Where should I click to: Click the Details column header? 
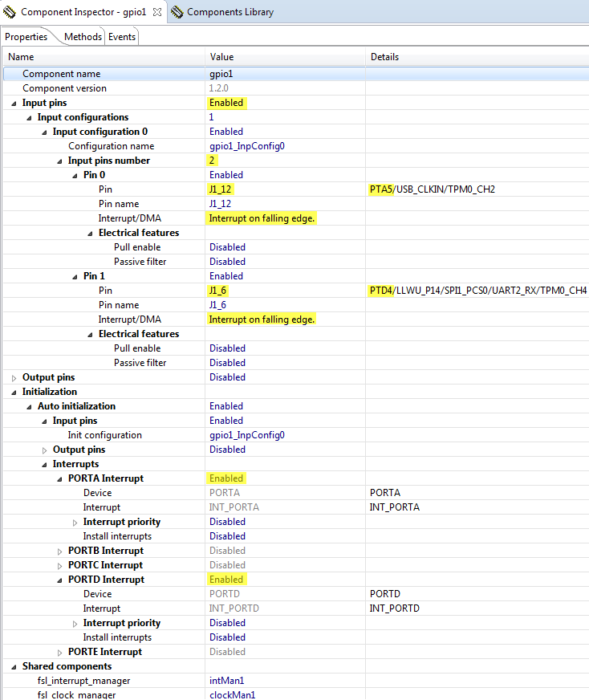pos(477,57)
